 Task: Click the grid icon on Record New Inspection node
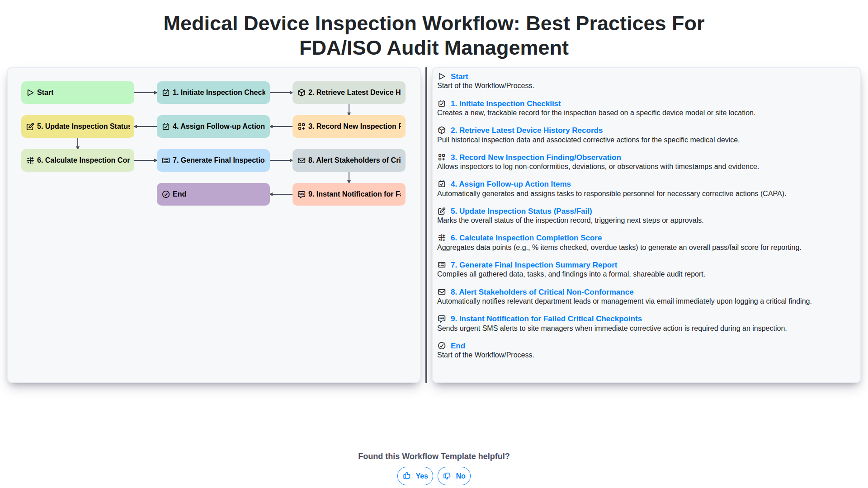(x=302, y=127)
